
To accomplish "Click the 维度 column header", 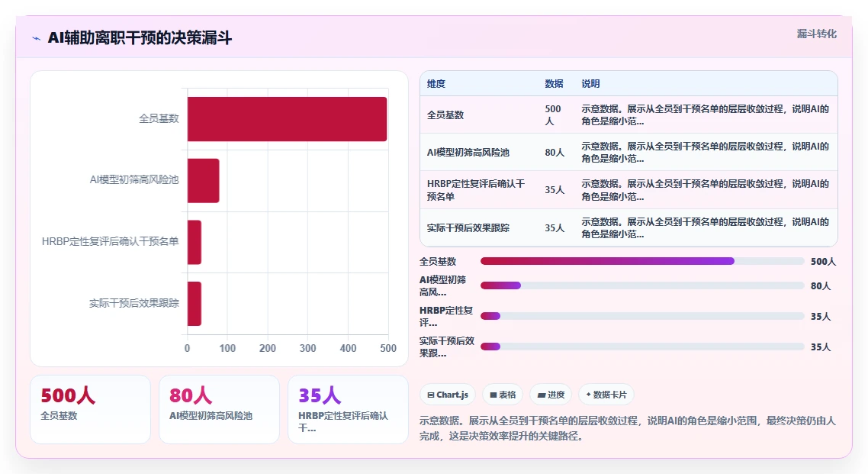I will 436,84.
